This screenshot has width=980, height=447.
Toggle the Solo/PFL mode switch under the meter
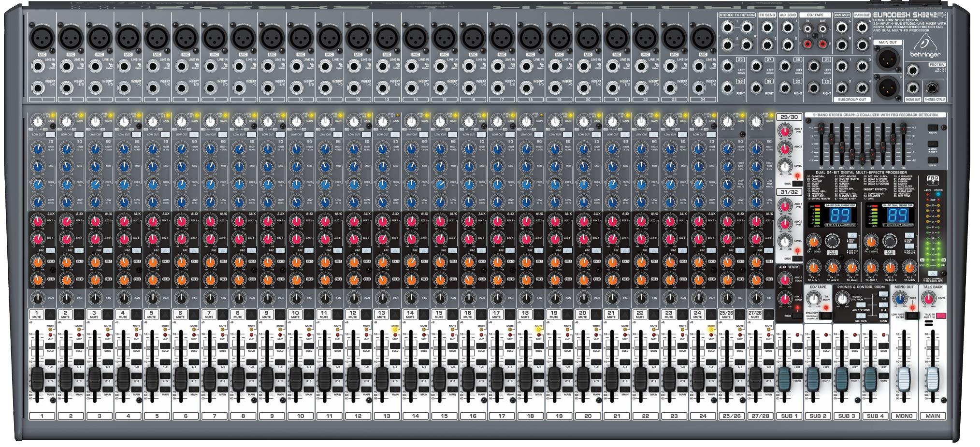(933, 273)
